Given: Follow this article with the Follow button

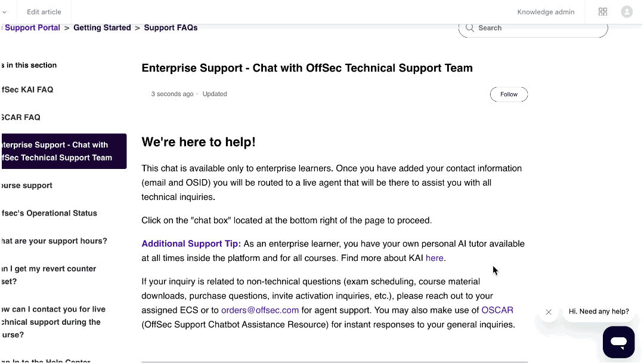Looking at the screenshot, I should (509, 94).
